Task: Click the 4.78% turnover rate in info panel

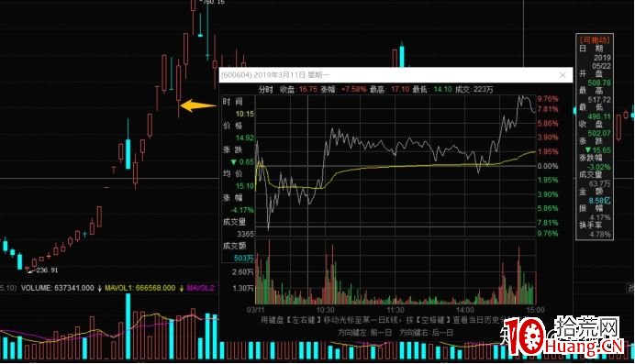Action: point(601,235)
